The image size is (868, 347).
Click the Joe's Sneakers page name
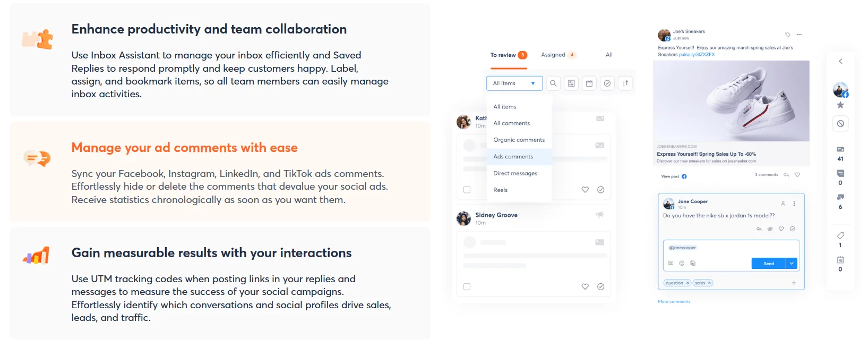point(689,31)
